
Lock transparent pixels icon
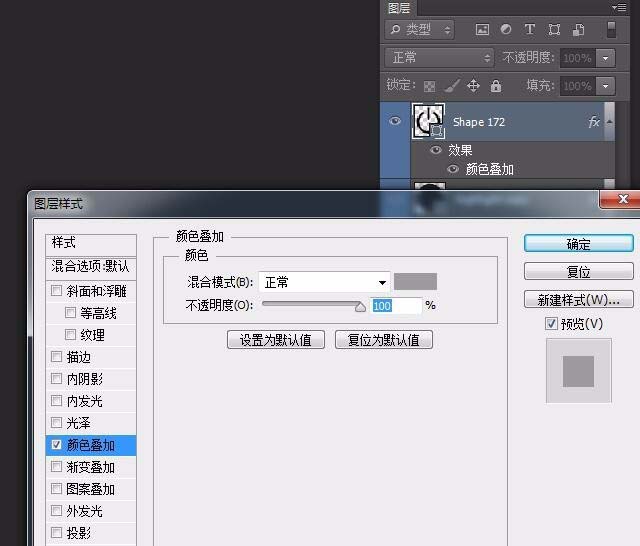tap(430, 86)
